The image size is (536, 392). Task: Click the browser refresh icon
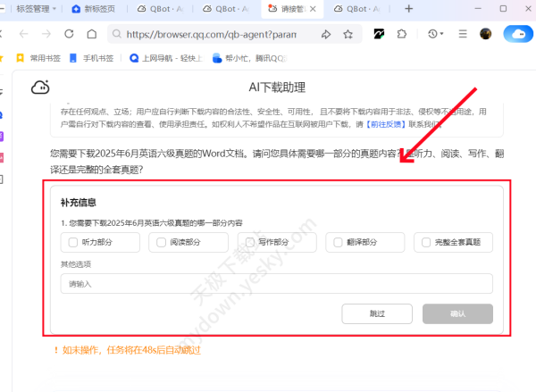point(69,34)
